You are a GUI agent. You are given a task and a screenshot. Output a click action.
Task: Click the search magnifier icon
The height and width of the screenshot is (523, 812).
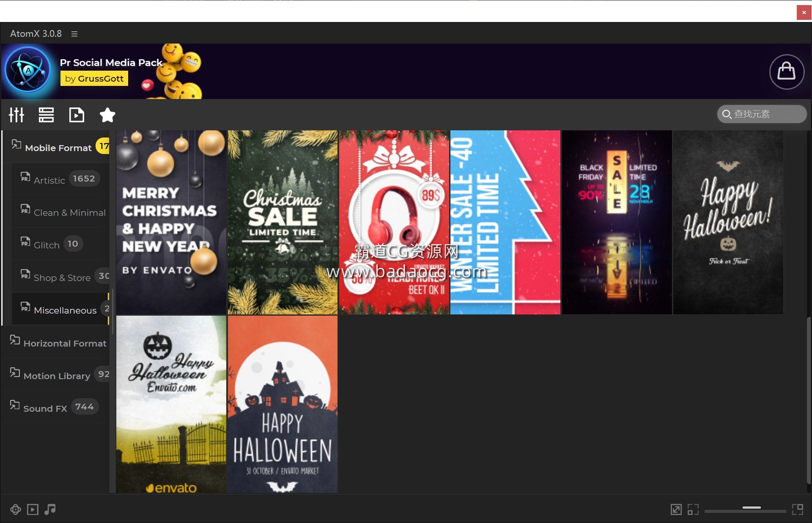click(x=727, y=114)
